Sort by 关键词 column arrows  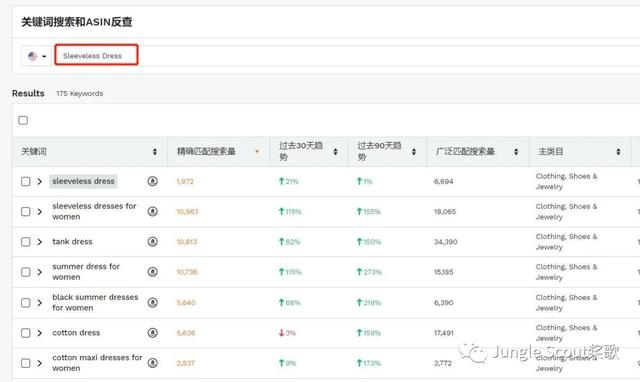tap(155, 152)
